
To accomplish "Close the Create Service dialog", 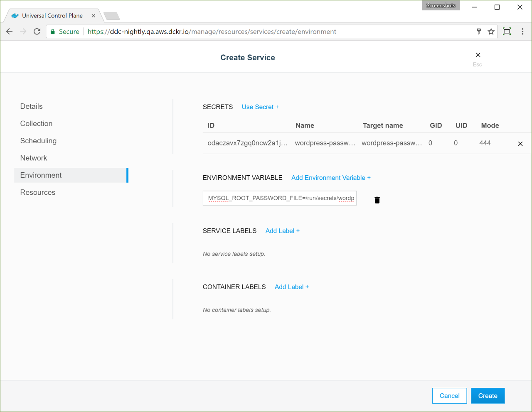I will pyautogui.click(x=478, y=55).
